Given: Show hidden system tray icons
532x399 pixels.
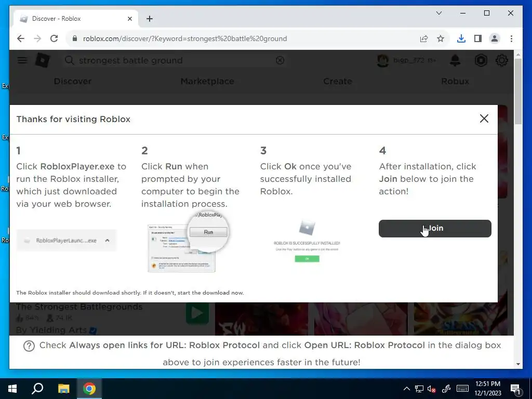Looking at the screenshot, I should tap(406, 389).
